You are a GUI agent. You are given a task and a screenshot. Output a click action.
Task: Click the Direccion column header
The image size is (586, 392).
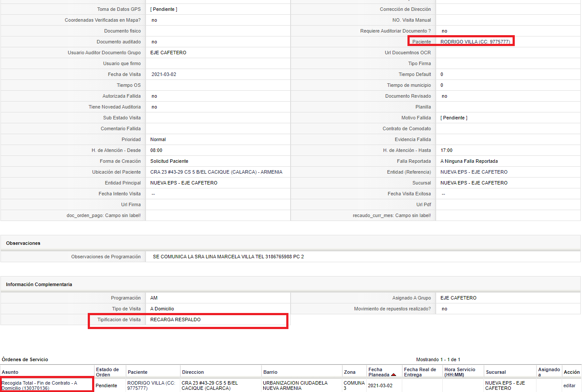pos(193,372)
